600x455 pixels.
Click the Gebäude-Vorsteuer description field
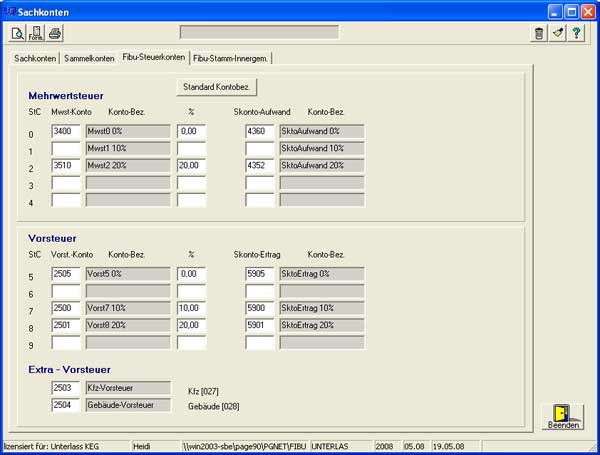[x=128, y=405]
